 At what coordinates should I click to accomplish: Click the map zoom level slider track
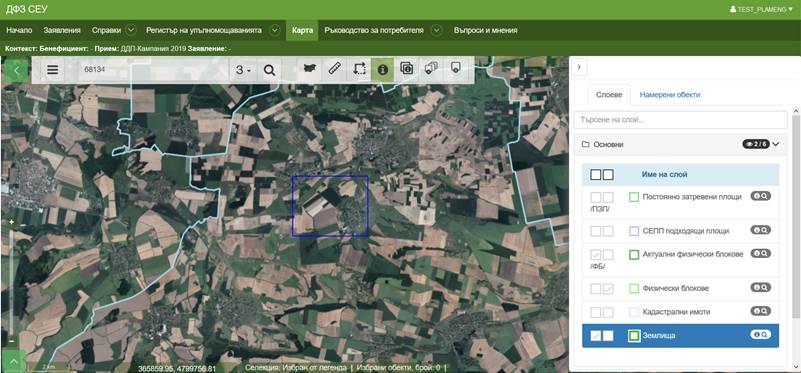pyautogui.click(x=11, y=281)
